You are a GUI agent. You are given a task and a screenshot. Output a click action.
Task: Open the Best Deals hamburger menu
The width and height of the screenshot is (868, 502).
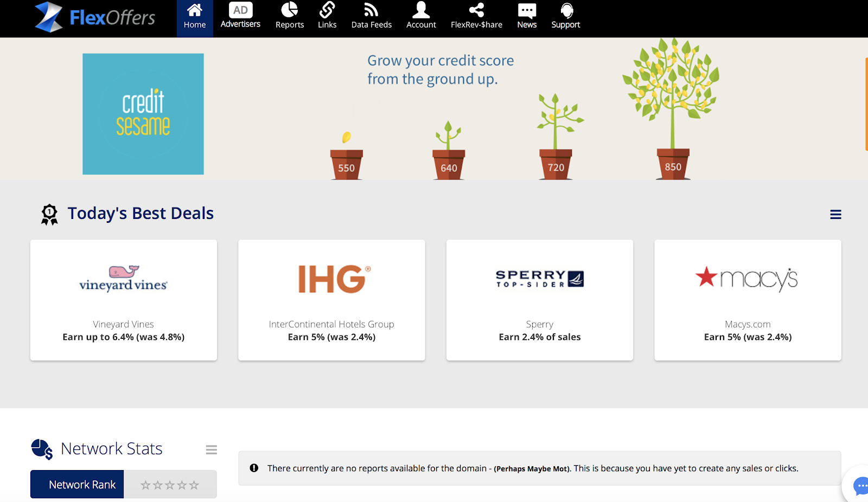pos(835,215)
